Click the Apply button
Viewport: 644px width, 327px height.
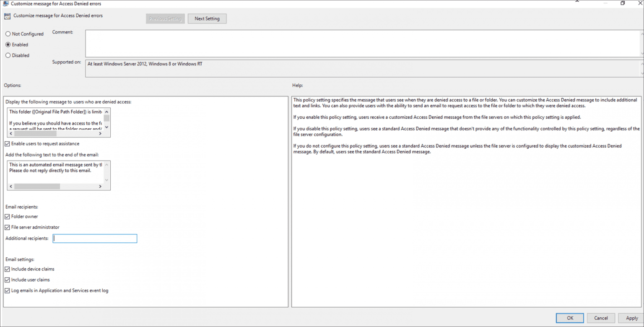(631, 318)
